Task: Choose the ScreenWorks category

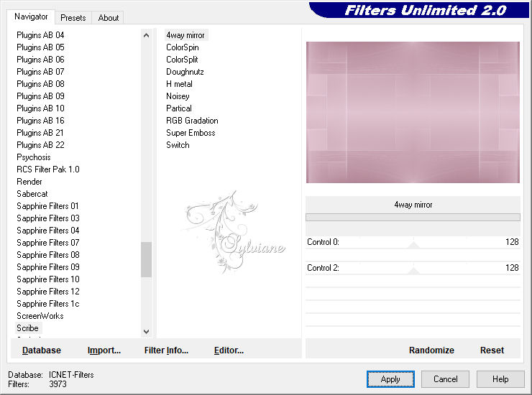Action: [x=40, y=316]
